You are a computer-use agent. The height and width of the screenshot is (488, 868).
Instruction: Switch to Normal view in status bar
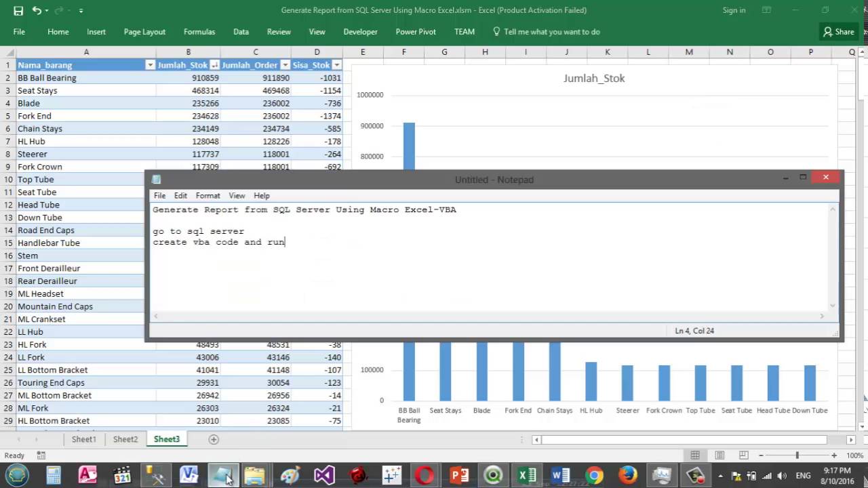point(695,455)
